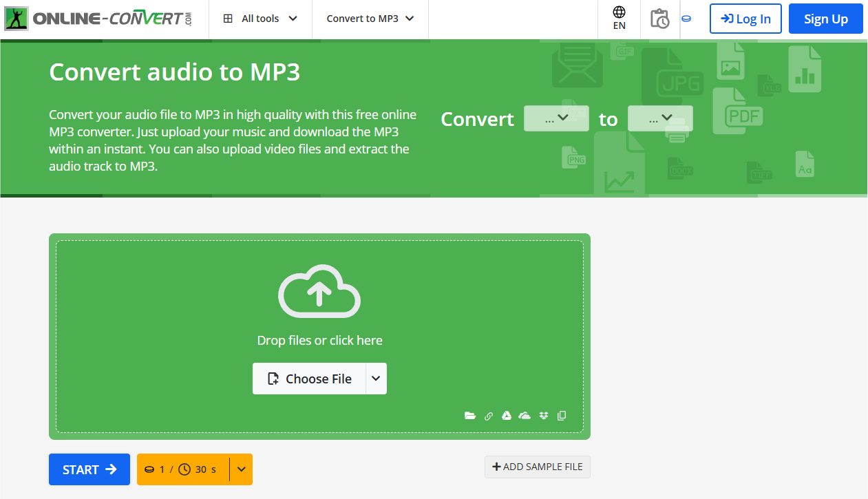The image size is (868, 499).
Task: Open the source format dropdown after Convert
Action: click(556, 118)
